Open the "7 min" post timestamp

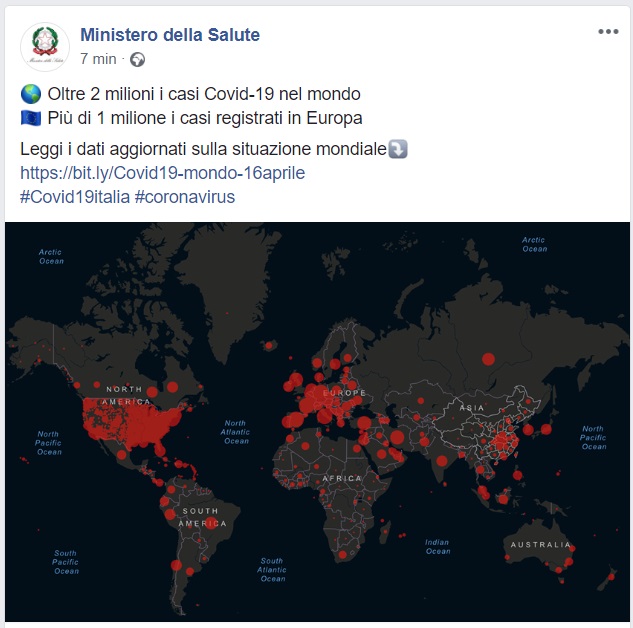pos(98,60)
